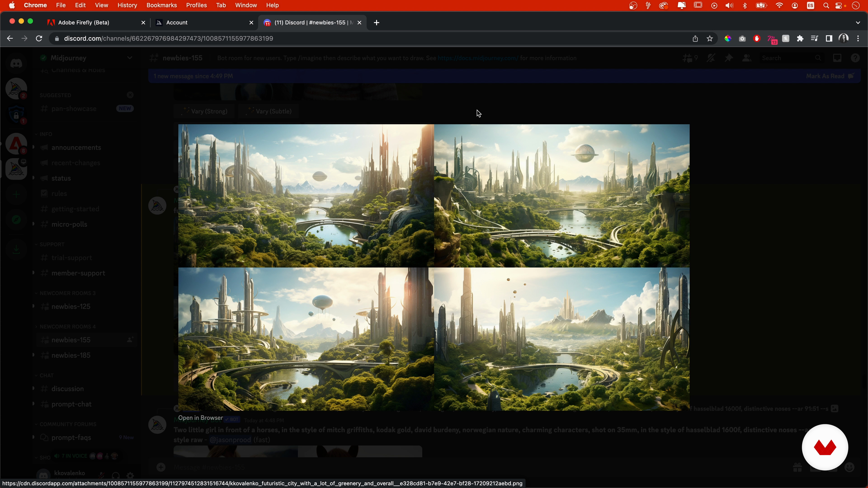The height and width of the screenshot is (488, 868).
Task: Click the macOS volume icon in menu bar
Action: click(x=729, y=5)
